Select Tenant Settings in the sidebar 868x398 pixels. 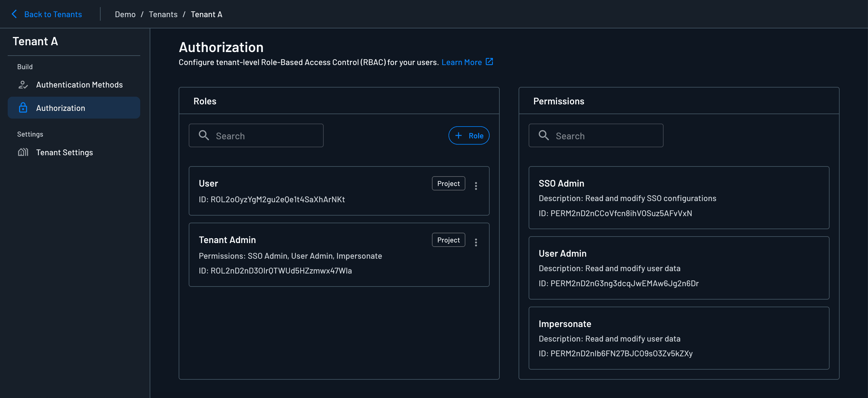coord(64,153)
